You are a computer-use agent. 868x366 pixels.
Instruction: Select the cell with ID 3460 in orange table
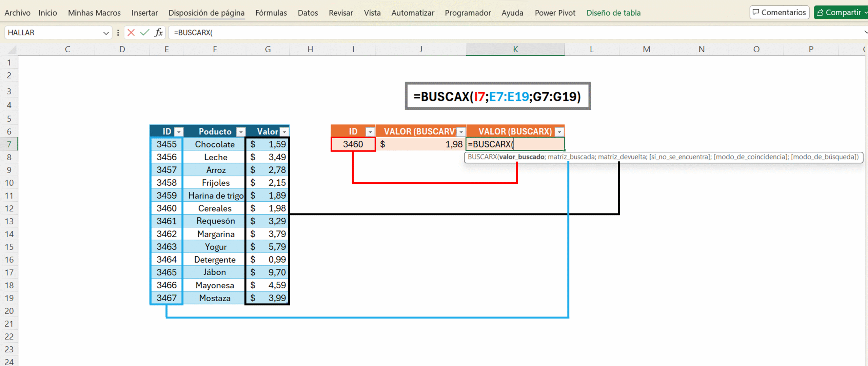353,144
